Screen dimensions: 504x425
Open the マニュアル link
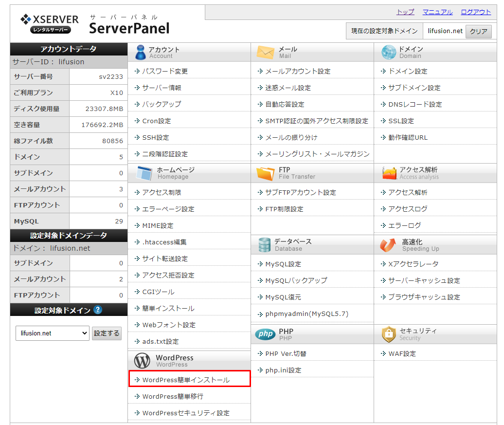pos(437,12)
